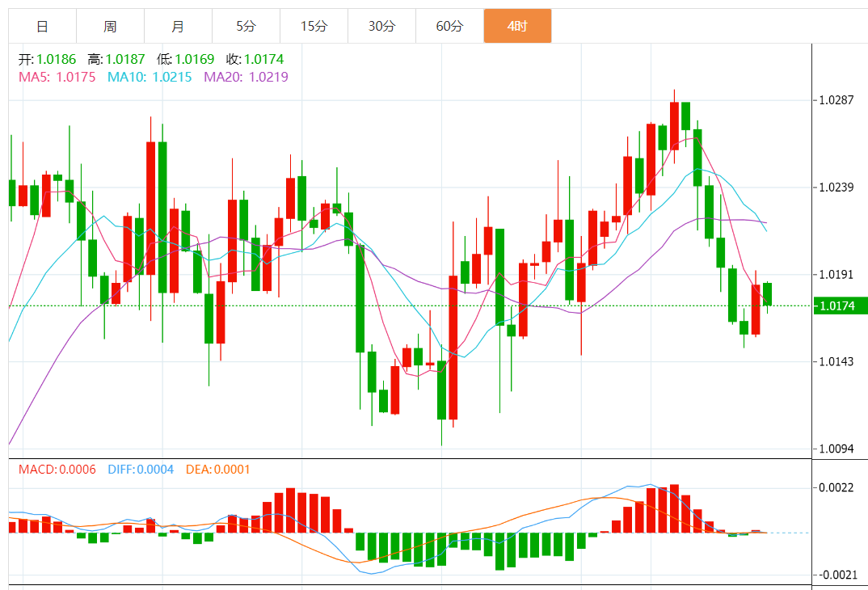868x590 pixels.
Task: Click the -0.0021 MACD axis label
Action: [837, 575]
